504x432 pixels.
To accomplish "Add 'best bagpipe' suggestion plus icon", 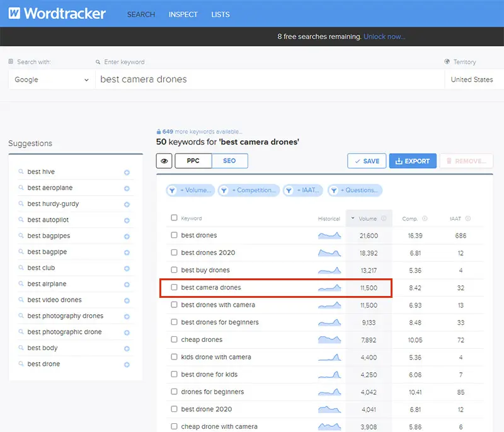I will point(127,253).
